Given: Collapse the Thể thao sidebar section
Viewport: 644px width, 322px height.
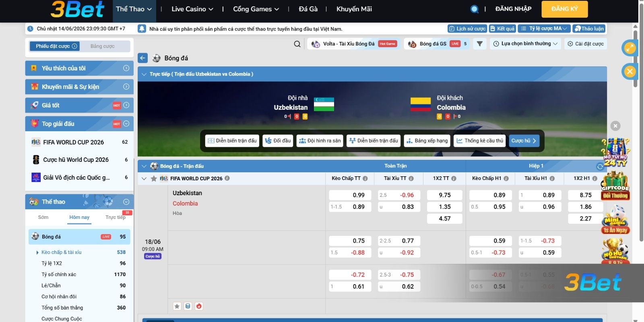Looking at the screenshot, I should tap(79, 202).
